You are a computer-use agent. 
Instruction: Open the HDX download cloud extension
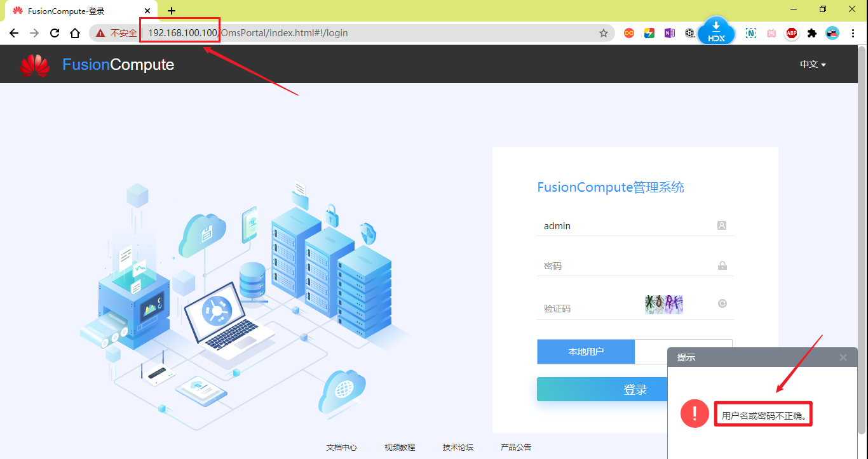(716, 31)
